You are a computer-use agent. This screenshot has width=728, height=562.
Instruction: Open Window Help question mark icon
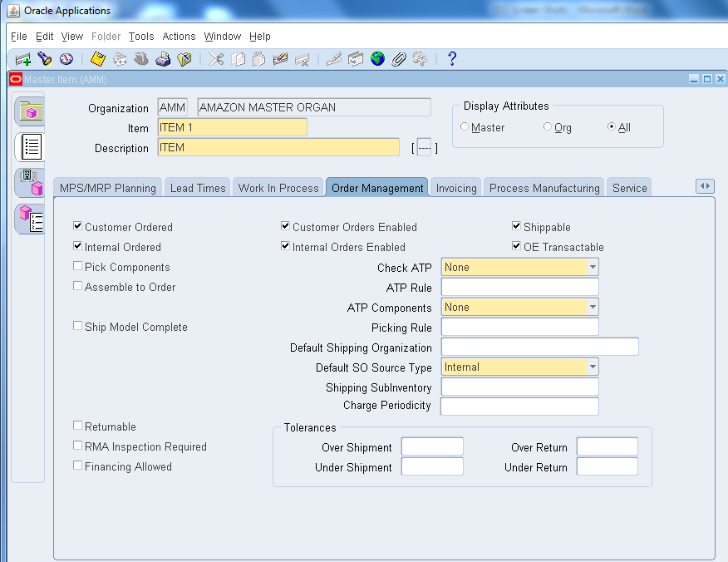452,58
